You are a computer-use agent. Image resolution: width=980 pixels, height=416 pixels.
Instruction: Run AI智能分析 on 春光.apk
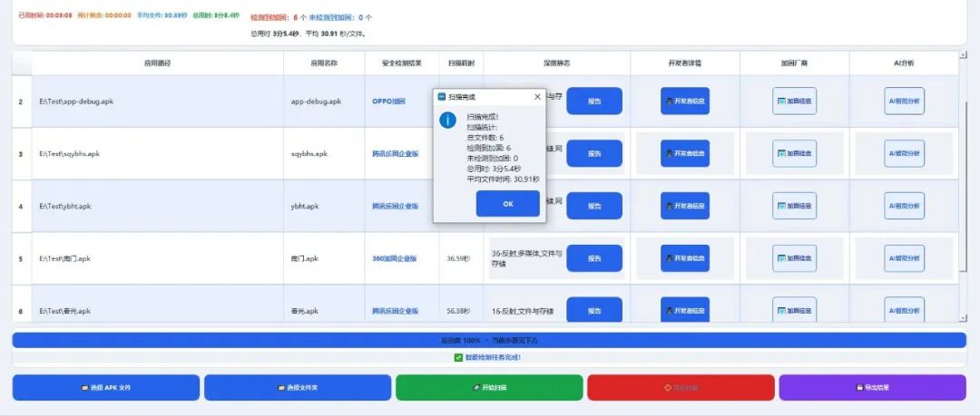905,310
